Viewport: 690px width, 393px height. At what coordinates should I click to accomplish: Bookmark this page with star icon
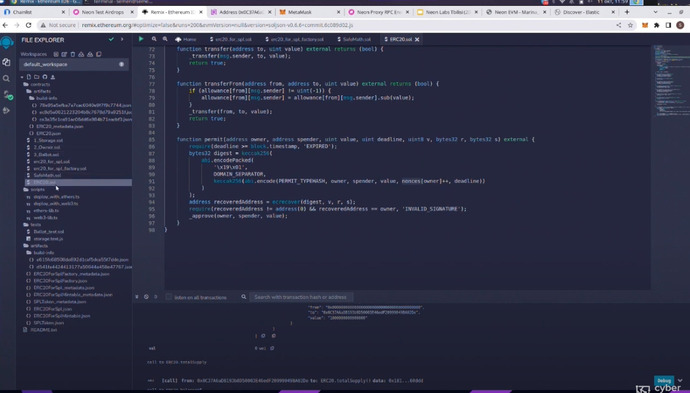pos(630,26)
